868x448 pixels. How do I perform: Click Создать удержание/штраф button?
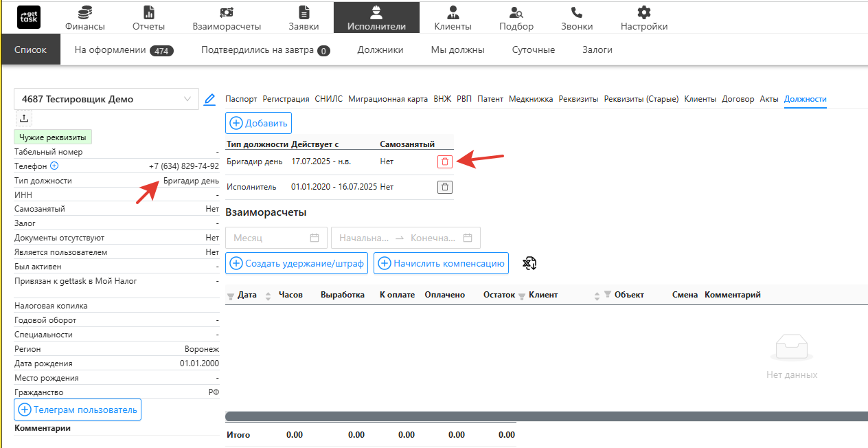coord(297,263)
